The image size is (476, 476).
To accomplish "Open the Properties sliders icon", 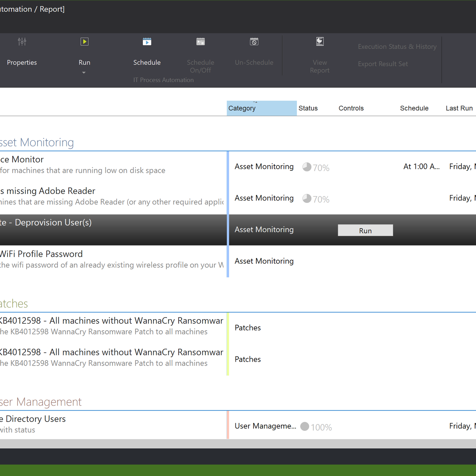I will (x=22, y=42).
